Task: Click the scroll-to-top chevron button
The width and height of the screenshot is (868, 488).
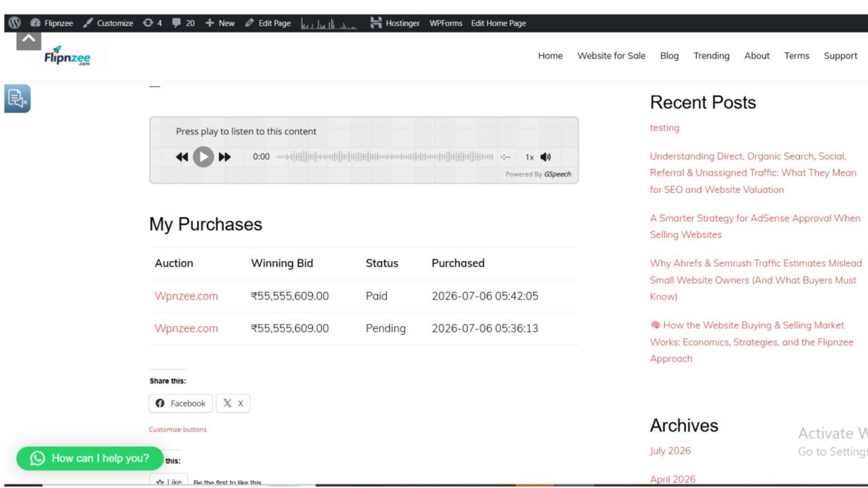Action: pos(28,39)
